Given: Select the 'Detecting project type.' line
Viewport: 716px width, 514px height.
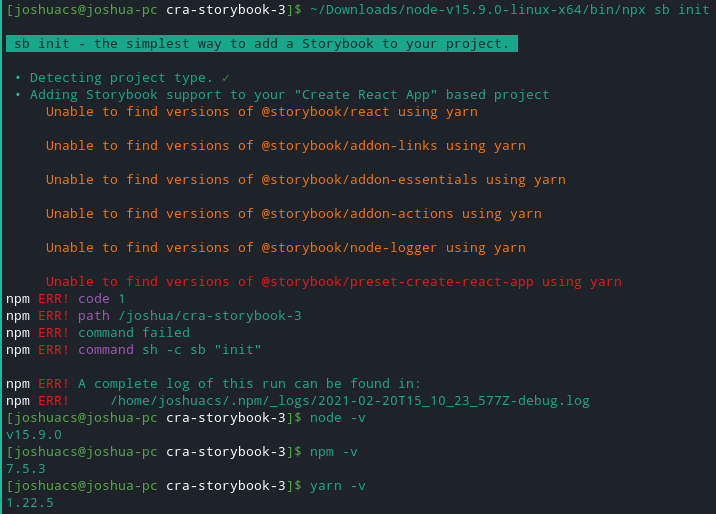Looking at the screenshot, I should coord(121,78).
